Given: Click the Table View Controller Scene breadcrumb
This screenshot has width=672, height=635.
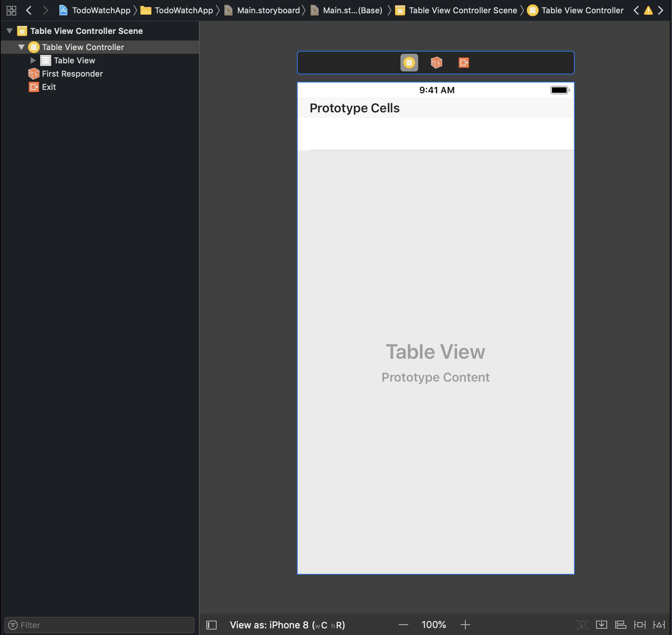Looking at the screenshot, I should coord(456,10).
